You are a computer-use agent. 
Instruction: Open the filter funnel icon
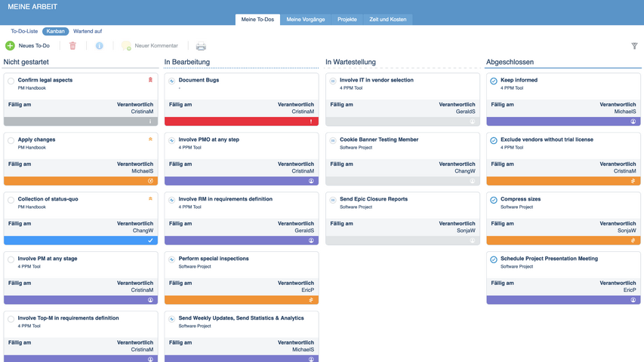[x=634, y=46]
